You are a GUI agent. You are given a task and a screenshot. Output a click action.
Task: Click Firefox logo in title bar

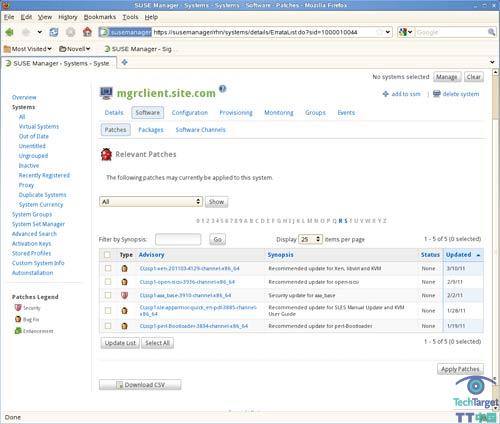6,5
